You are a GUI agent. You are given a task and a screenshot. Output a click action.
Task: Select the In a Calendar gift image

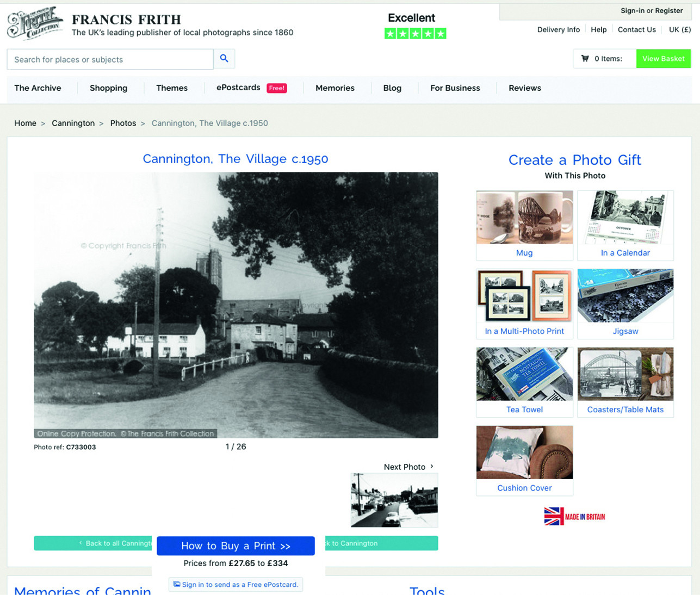[625, 217]
